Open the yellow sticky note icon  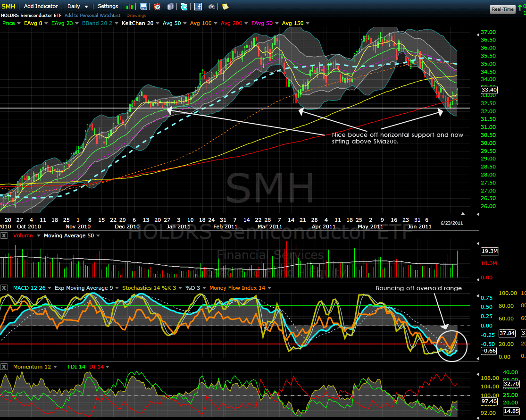click(x=225, y=7)
